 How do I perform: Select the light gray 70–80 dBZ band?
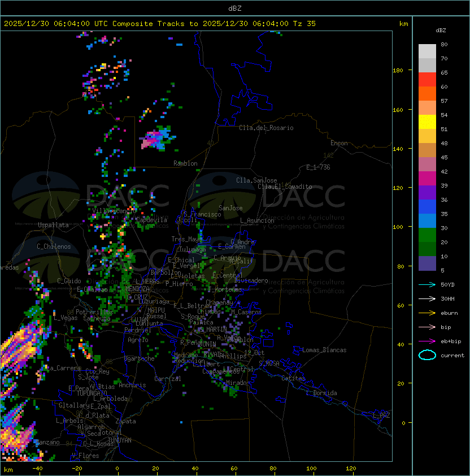click(x=427, y=51)
